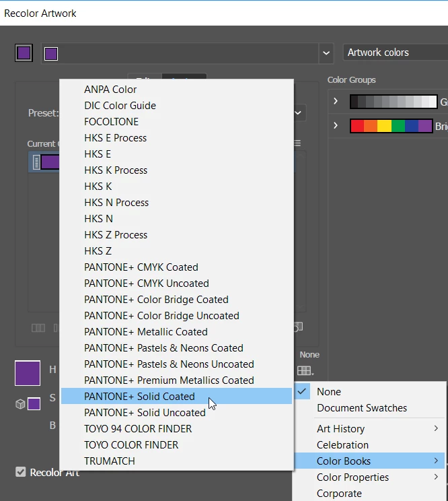Screen dimensions: 448x501
Task: Click merge colors into row icon
Action: click(x=38, y=328)
